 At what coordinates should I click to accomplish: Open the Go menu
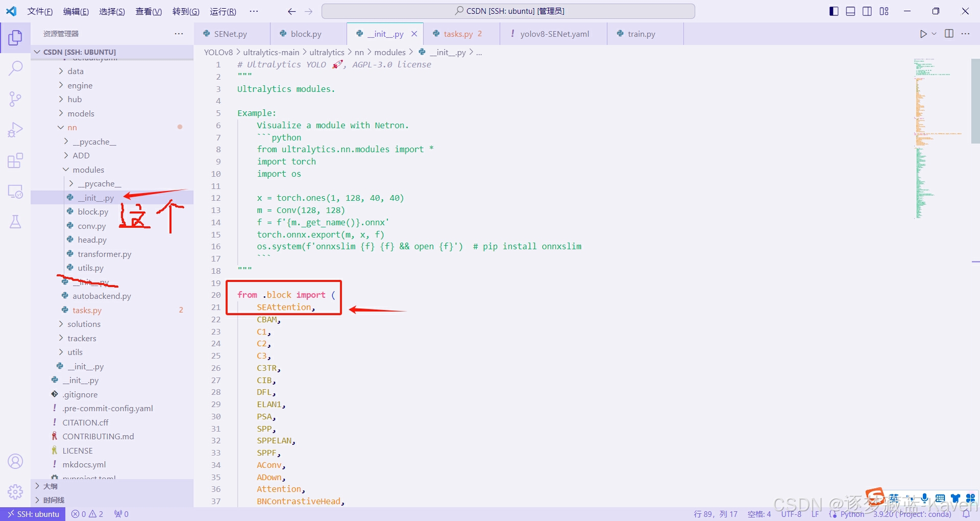pyautogui.click(x=186, y=11)
